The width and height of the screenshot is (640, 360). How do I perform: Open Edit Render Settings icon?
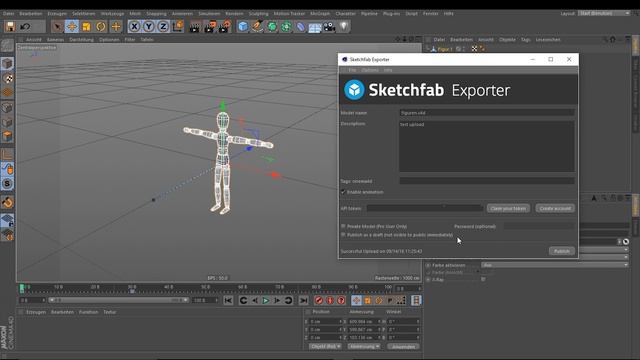click(225, 27)
